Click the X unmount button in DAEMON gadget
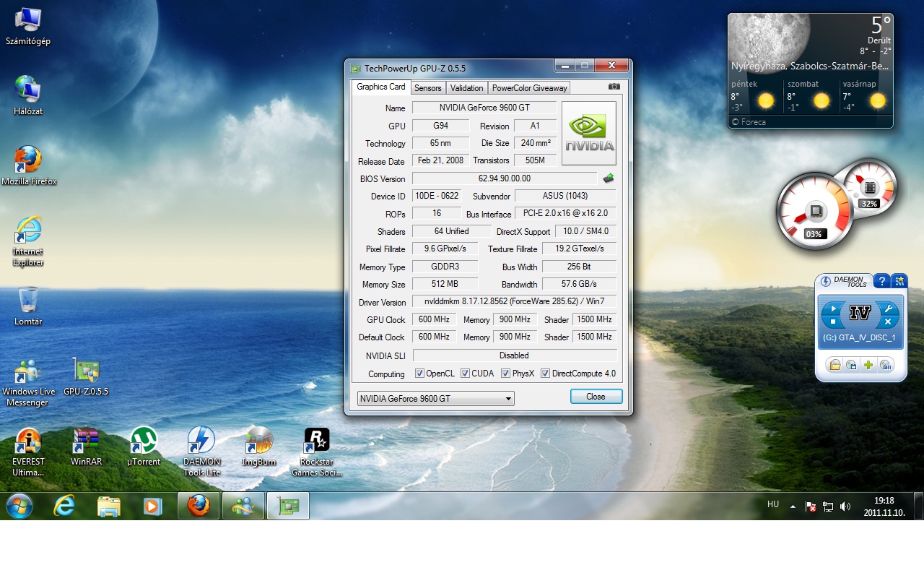The width and height of the screenshot is (924, 578). pos(889,322)
